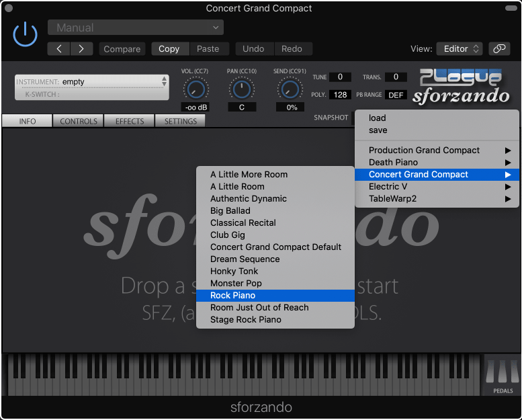The width and height of the screenshot is (522, 420).
Task: Choose save in the snapshot menu
Action: click(x=437, y=130)
